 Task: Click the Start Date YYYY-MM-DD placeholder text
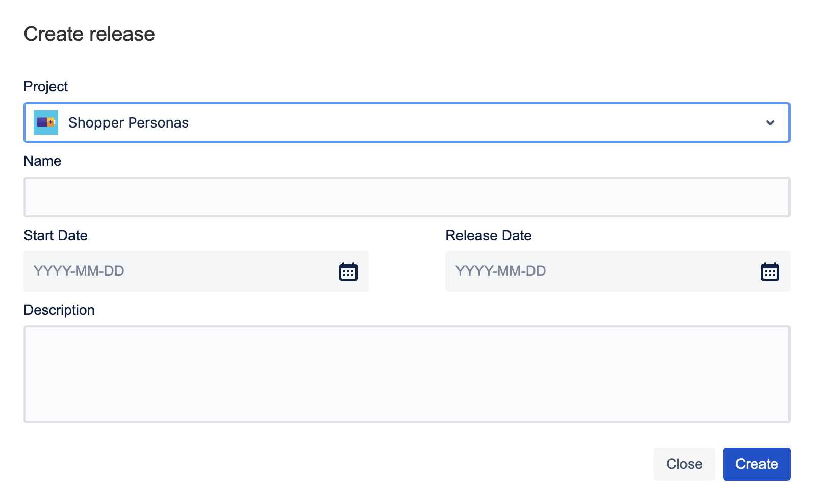pos(79,271)
